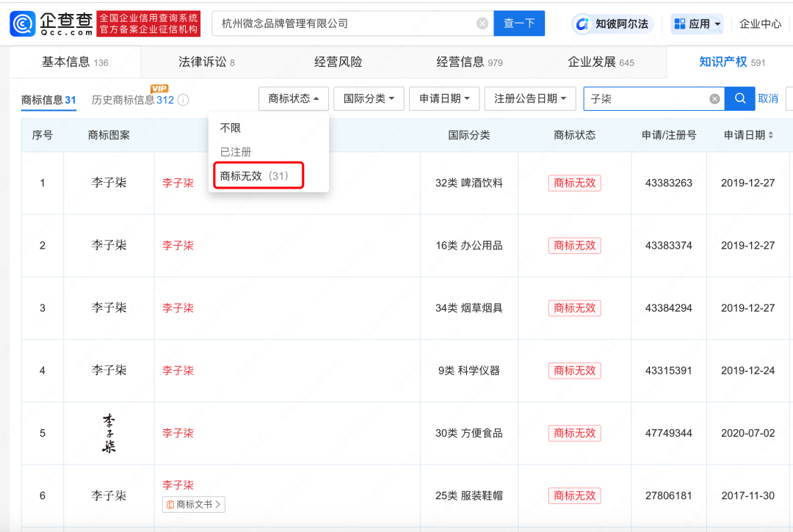Image resolution: width=793 pixels, height=532 pixels.
Task: Switch to 经营信息 tab
Action: pyautogui.click(x=469, y=62)
